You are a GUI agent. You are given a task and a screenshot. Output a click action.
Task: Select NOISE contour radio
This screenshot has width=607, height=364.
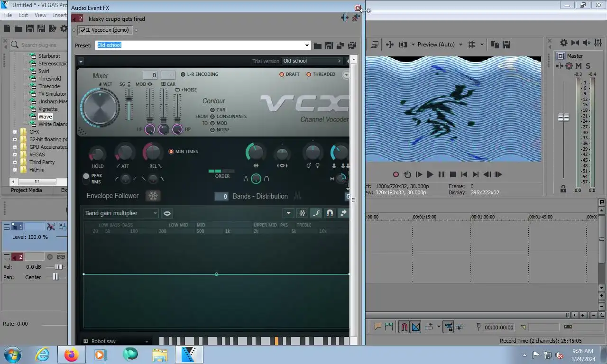212,130
